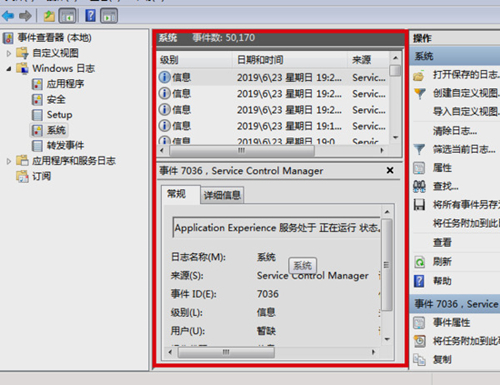This screenshot has width=500, height=385.
Task: Click the gray Forward arrow toolbar icon
Action: point(25,16)
